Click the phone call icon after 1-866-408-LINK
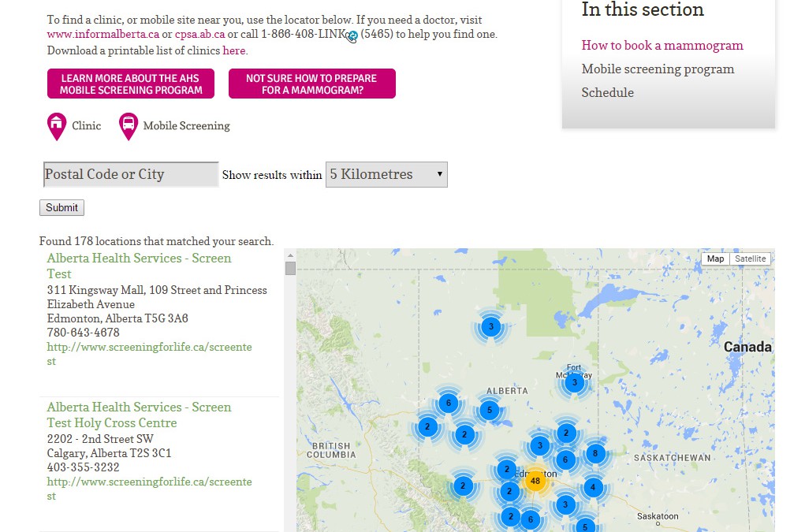This screenshot has width=805, height=532. 352,36
